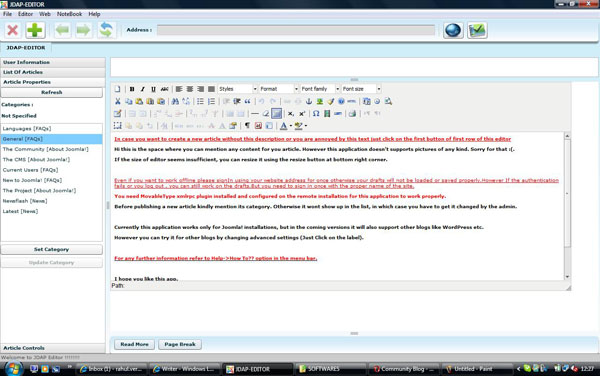Clean up messy code with the broom icon
The height and width of the screenshot is (376, 600).
coord(330,101)
